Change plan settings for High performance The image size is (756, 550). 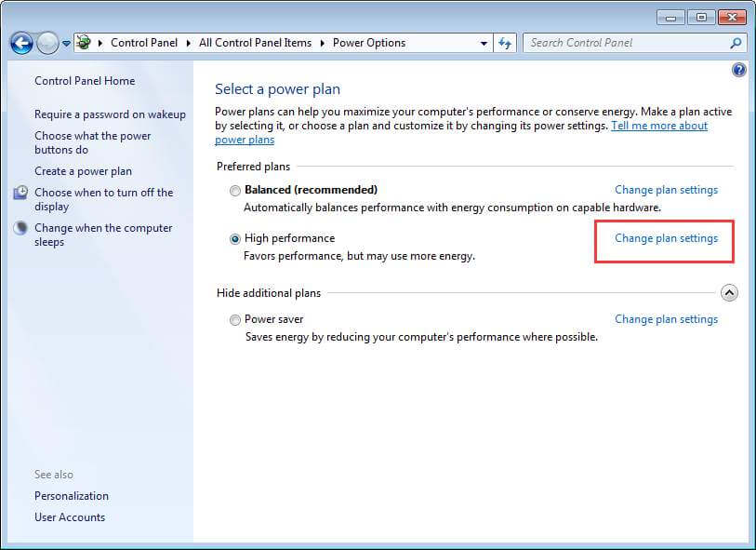[666, 238]
